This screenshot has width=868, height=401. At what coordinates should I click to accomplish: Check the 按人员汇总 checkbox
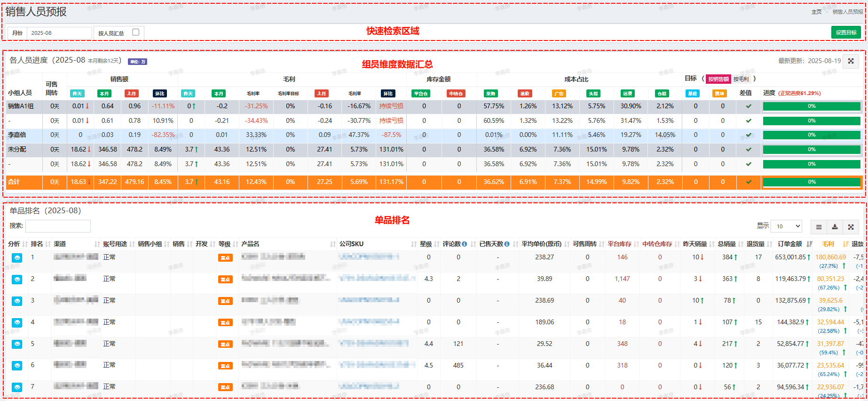(136, 32)
